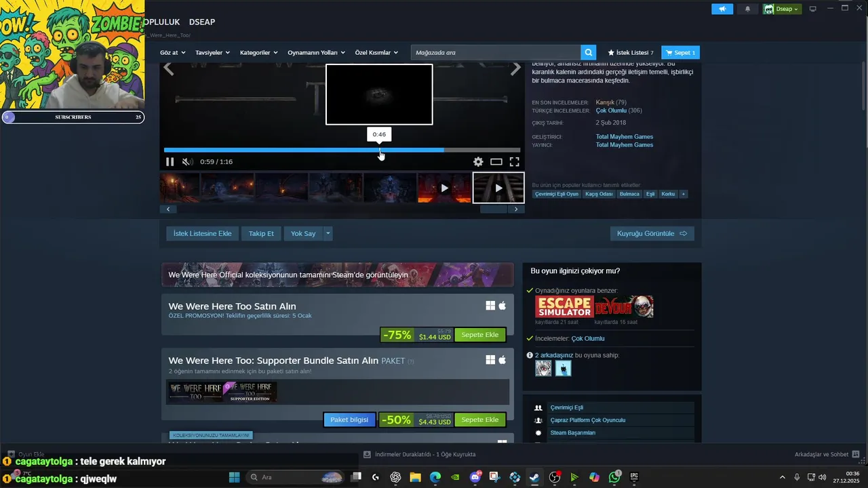Viewport: 868px width, 488px height.
Task: Open dropdown arrow next to Yok Say
Action: pos(328,233)
